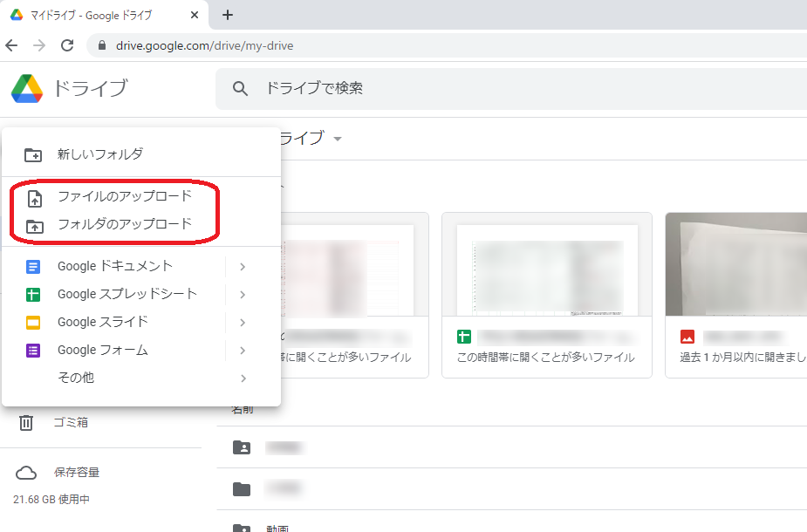Select Google スライド menu item
The width and height of the screenshot is (807, 532).
tap(141, 322)
